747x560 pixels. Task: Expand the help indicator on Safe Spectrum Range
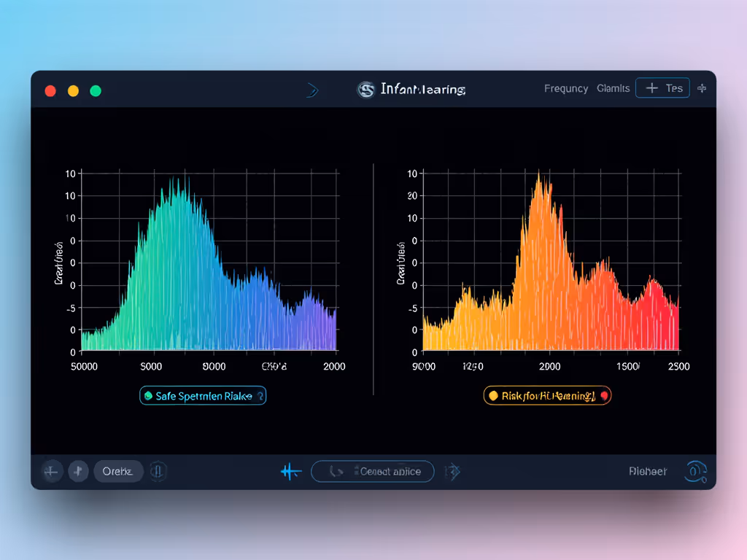(x=261, y=395)
